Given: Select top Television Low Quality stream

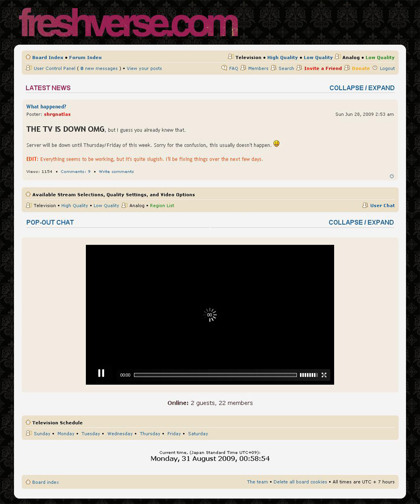Looking at the screenshot, I should [318, 57].
